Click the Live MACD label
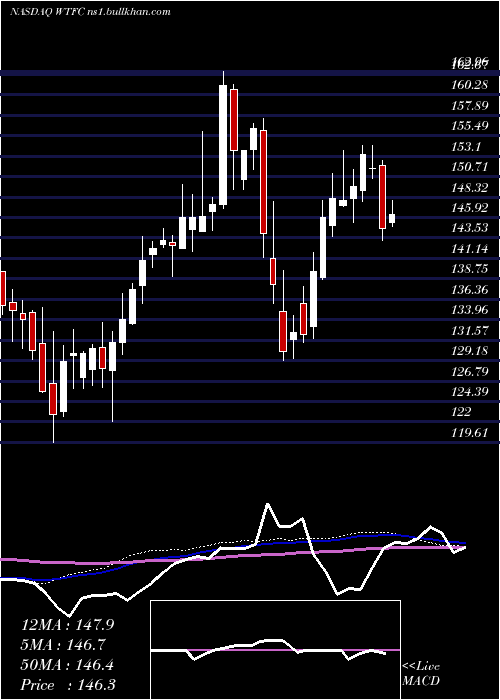The width and height of the screenshot is (500, 700). [x=421, y=673]
